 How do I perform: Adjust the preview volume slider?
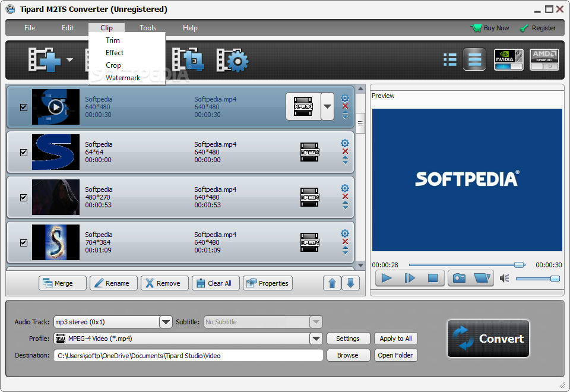coord(538,279)
